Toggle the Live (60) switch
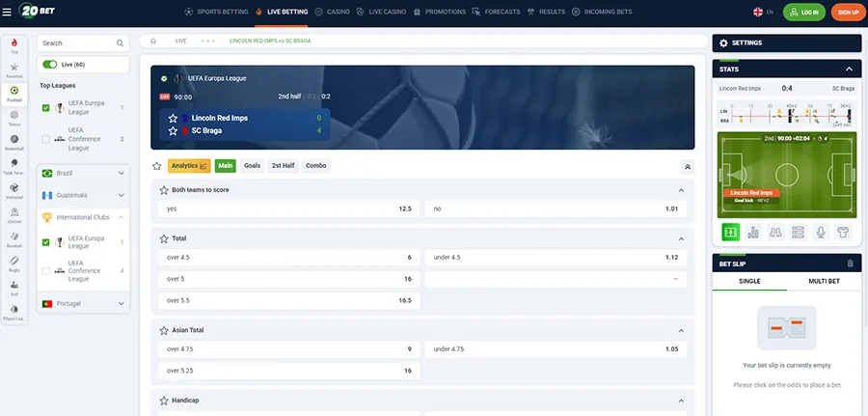Screen dimensions: 868x416 [x=50, y=65]
